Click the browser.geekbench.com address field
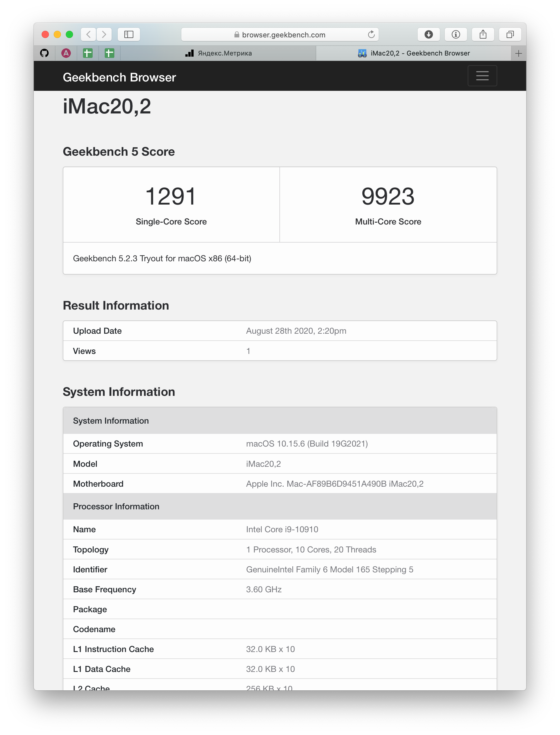 click(280, 34)
